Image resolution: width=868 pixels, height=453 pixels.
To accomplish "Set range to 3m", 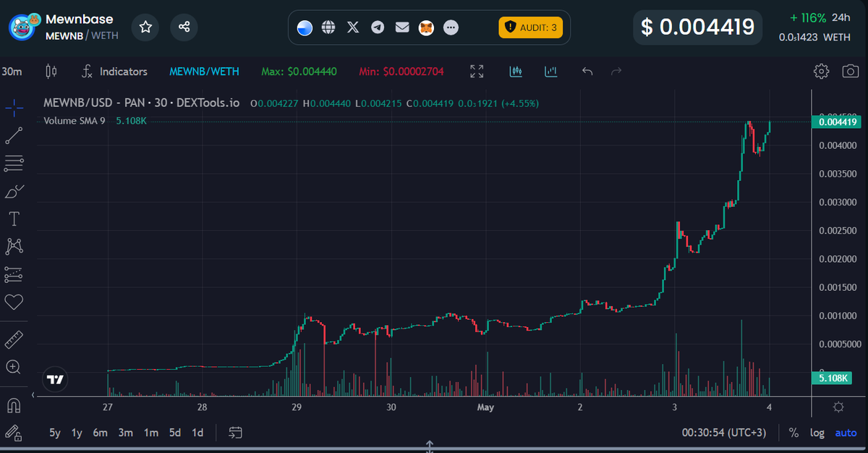I will click(x=125, y=433).
